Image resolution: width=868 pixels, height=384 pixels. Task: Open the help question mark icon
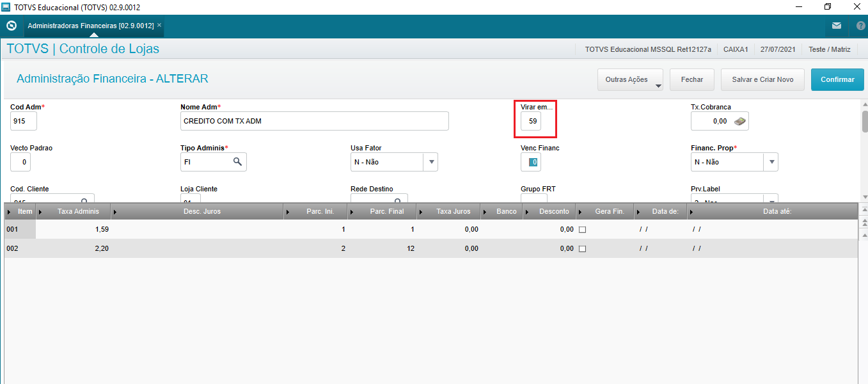coord(860,26)
